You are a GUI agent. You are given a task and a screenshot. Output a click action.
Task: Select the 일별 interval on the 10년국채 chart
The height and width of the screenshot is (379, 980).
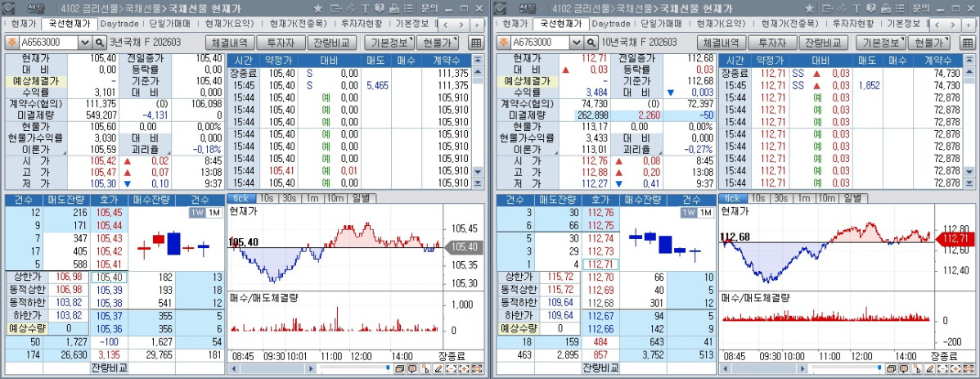(x=852, y=197)
